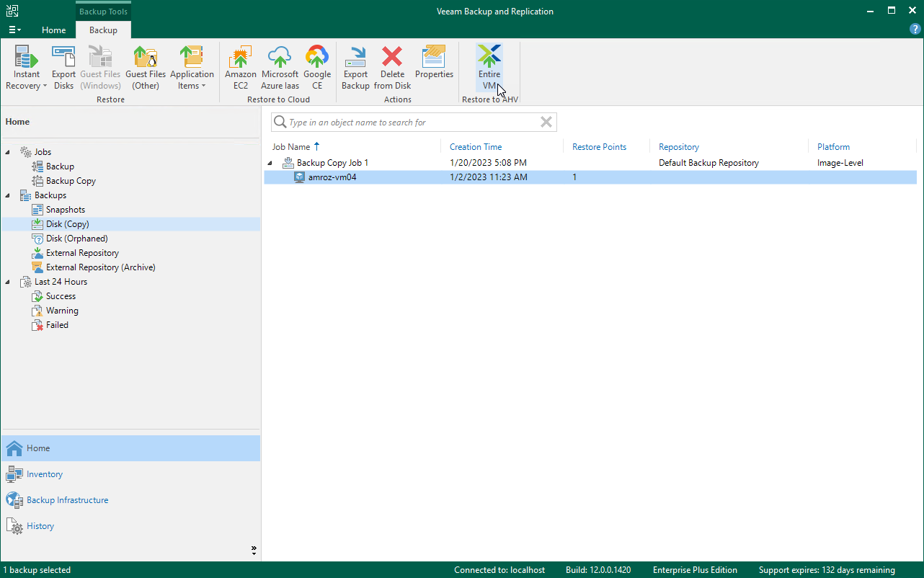The height and width of the screenshot is (578, 924).
Task: Switch to the Home ribbon tab
Action: pos(53,30)
